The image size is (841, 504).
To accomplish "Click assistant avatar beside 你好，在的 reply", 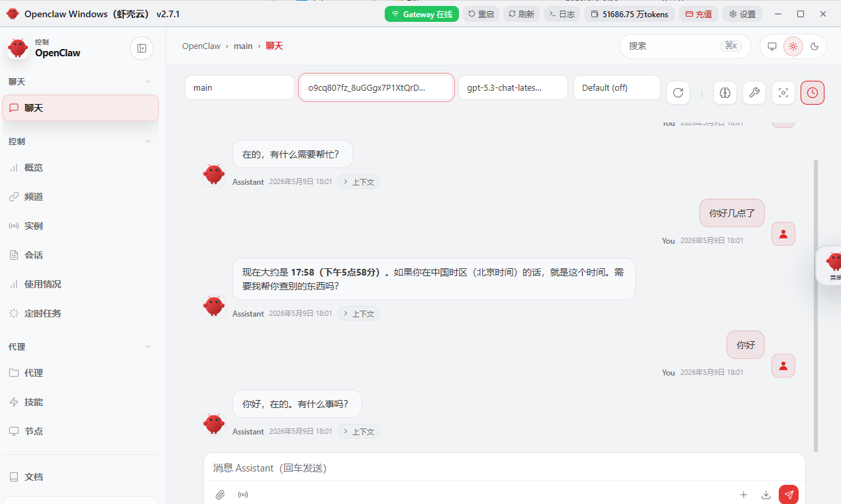I will [x=214, y=425].
